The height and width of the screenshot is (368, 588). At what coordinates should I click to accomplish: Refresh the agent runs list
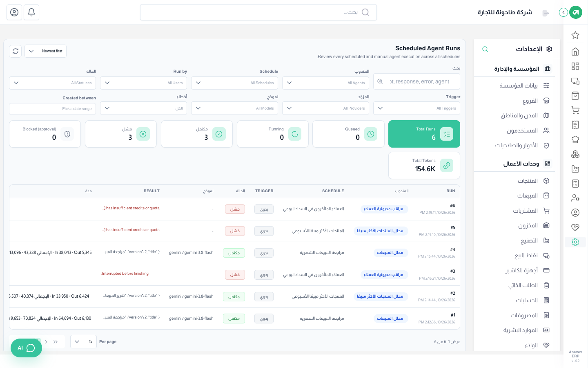(16, 51)
